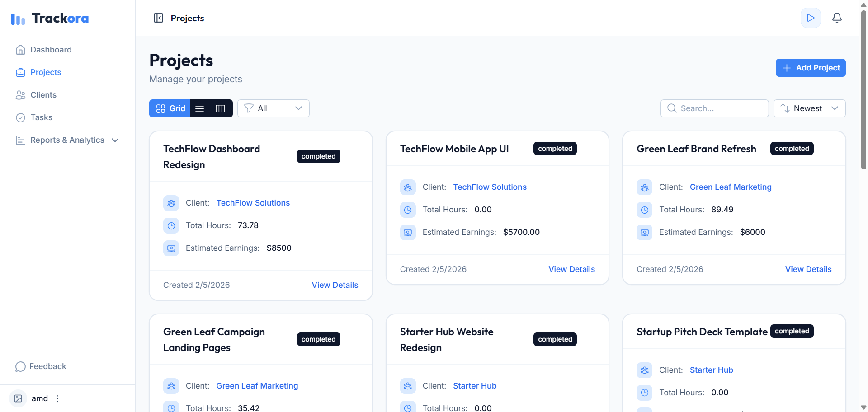
Task: Click the magnifier icon in the search bar
Action: coord(672,108)
